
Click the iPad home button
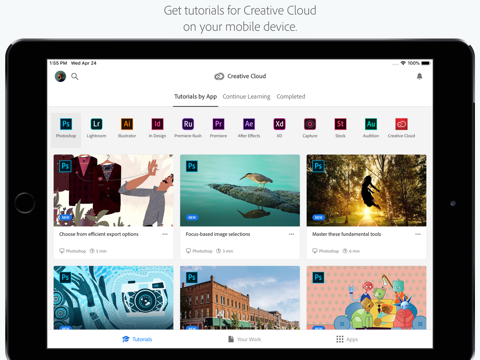tap(25, 203)
